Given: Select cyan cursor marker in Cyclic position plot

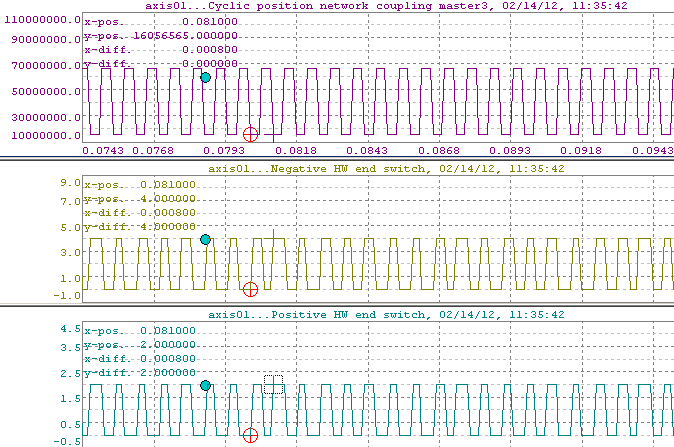Looking at the screenshot, I should click(205, 77).
